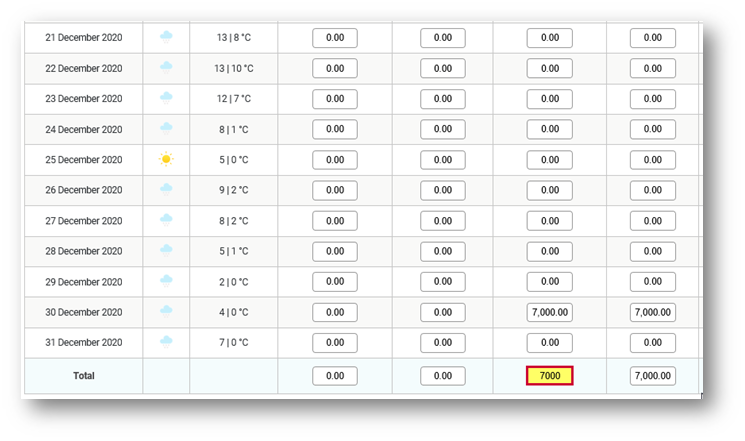Click the weather icon for 28 December 2020
The image size is (745, 441).
click(x=166, y=250)
